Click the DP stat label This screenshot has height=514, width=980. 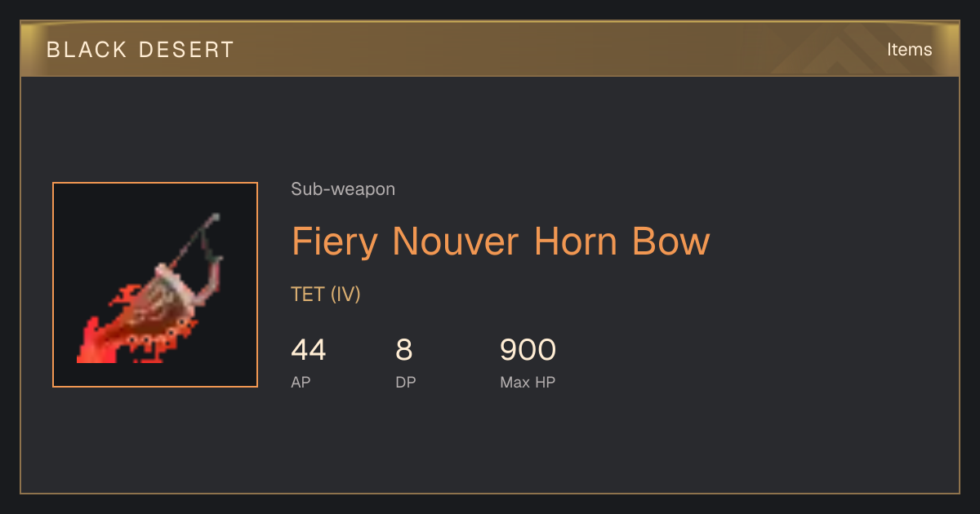[406, 382]
